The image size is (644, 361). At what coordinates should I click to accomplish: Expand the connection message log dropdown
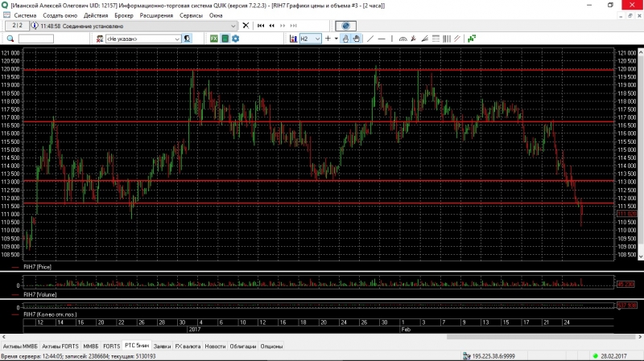[234, 26]
